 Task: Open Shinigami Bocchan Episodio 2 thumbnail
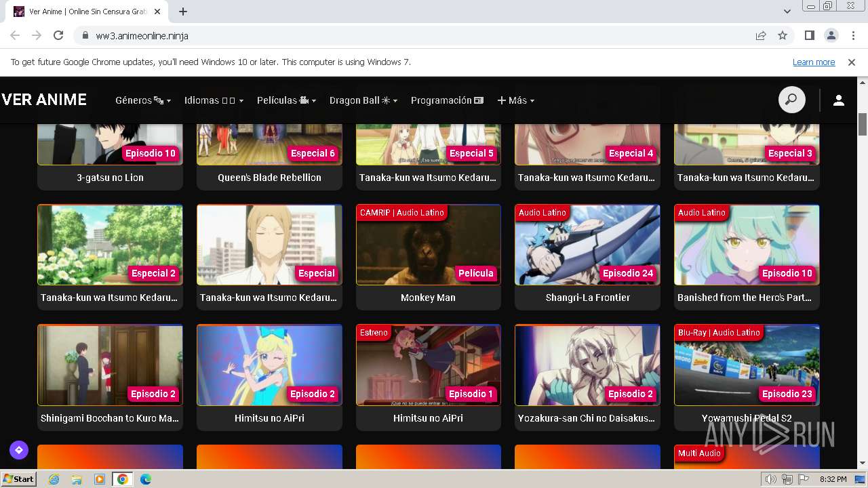click(110, 365)
